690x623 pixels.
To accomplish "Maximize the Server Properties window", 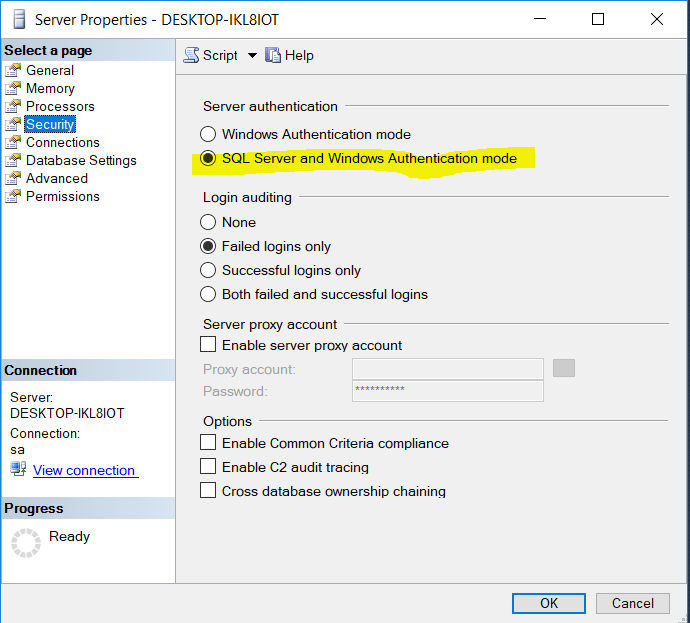I will [598, 19].
